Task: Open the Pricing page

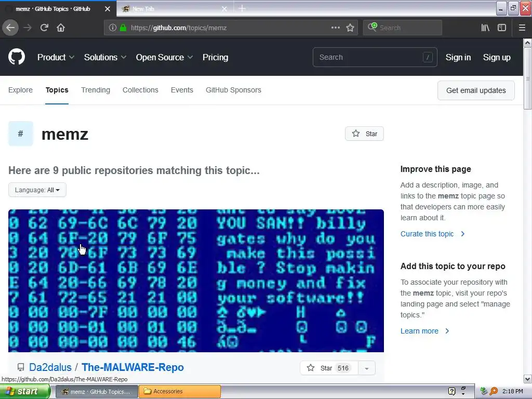Action: [215, 57]
